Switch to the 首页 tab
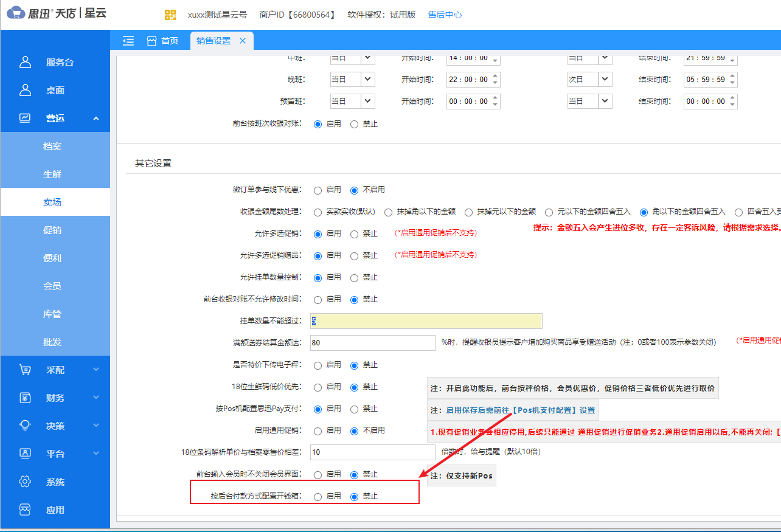 point(163,41)
